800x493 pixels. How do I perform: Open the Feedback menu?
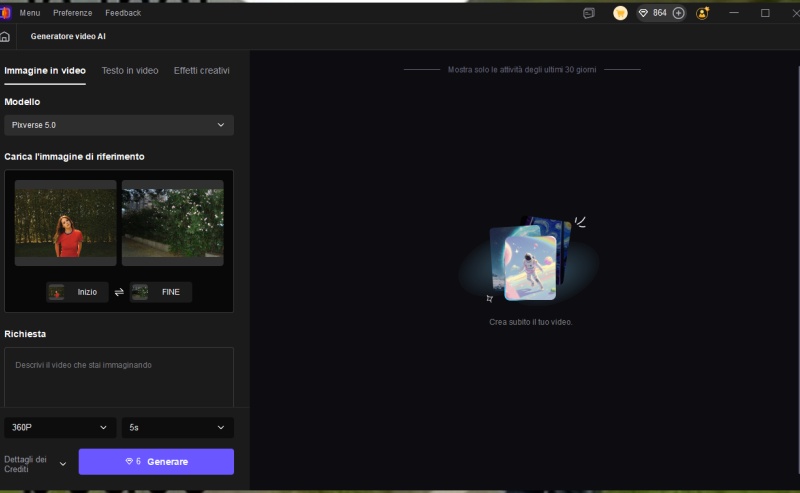123,13
